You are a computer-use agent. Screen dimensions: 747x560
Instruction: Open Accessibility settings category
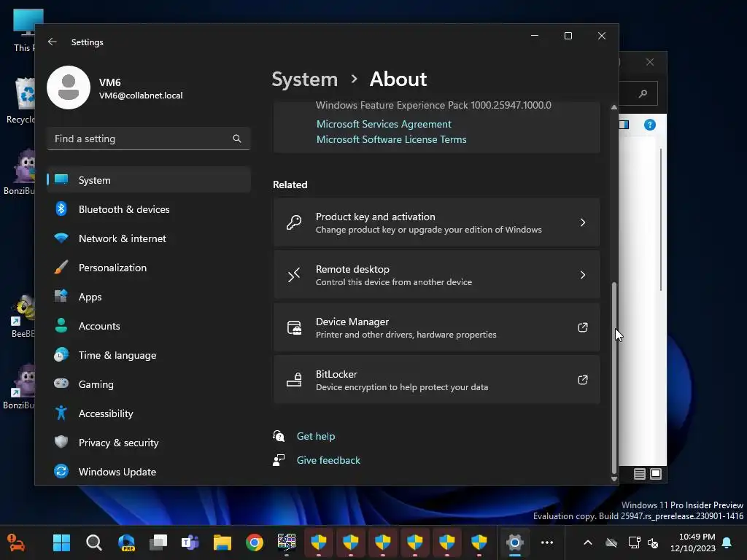tap(149, 413)
